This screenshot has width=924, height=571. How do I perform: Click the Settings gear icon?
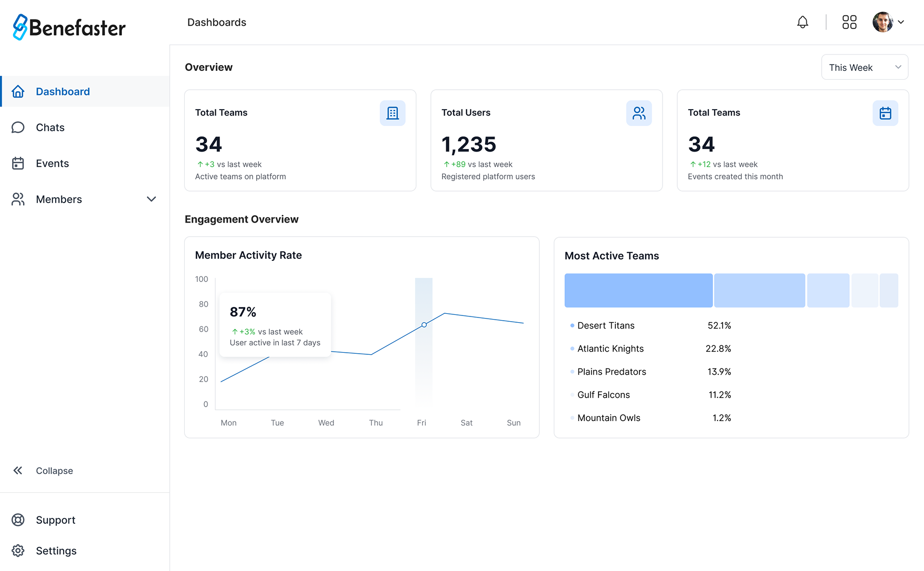[x=18, y=551]
